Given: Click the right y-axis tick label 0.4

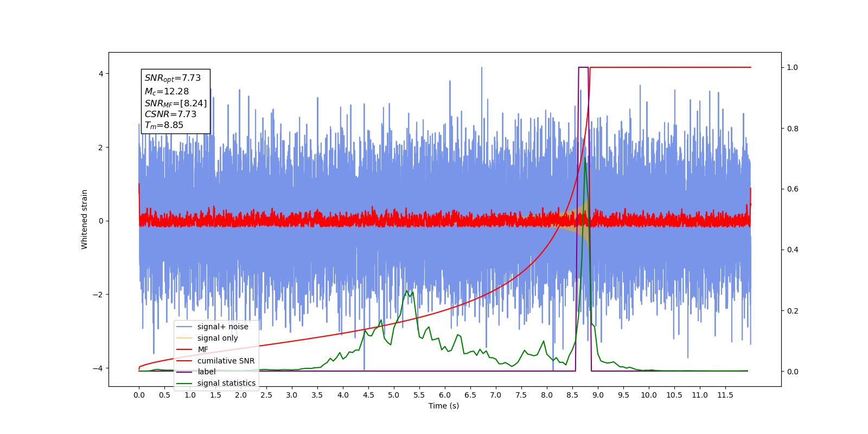Looking at the screenshot, I should point(793,250).
